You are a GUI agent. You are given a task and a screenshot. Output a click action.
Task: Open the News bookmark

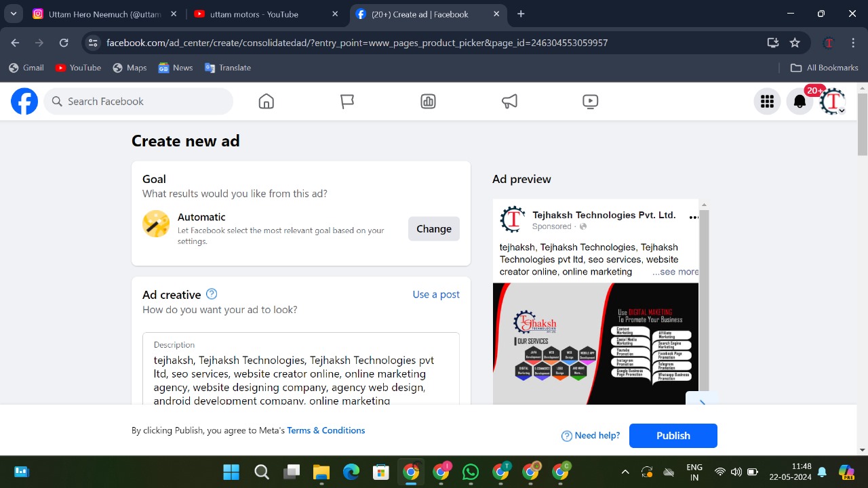pyautogui.click(x=176, y=68)
